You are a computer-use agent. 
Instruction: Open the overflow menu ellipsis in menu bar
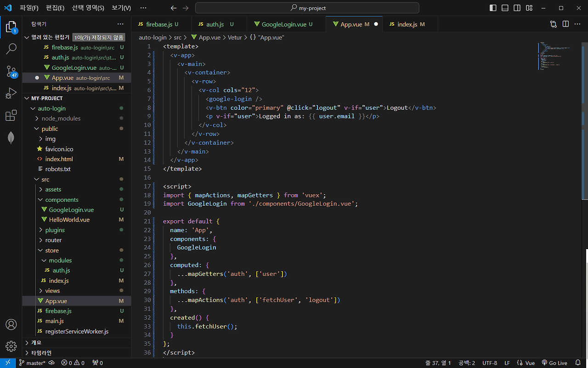pyautogui.click(x=143, y=8)
